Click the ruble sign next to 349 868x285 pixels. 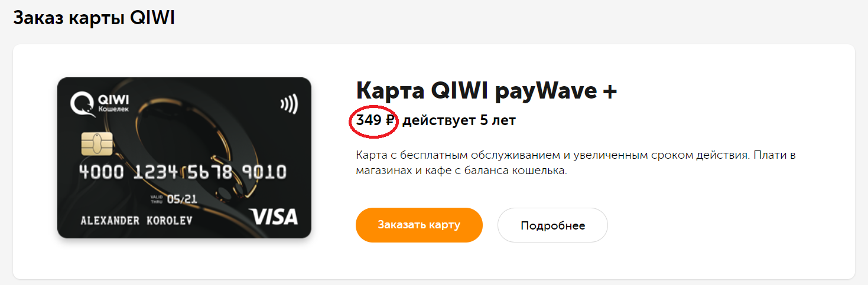click(x=389, y=121)
